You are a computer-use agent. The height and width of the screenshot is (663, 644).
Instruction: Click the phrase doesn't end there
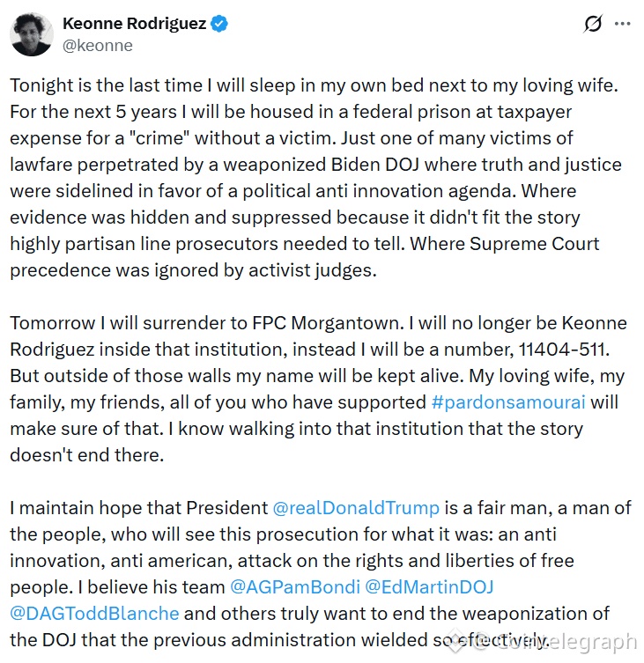(x=86, y=455)
